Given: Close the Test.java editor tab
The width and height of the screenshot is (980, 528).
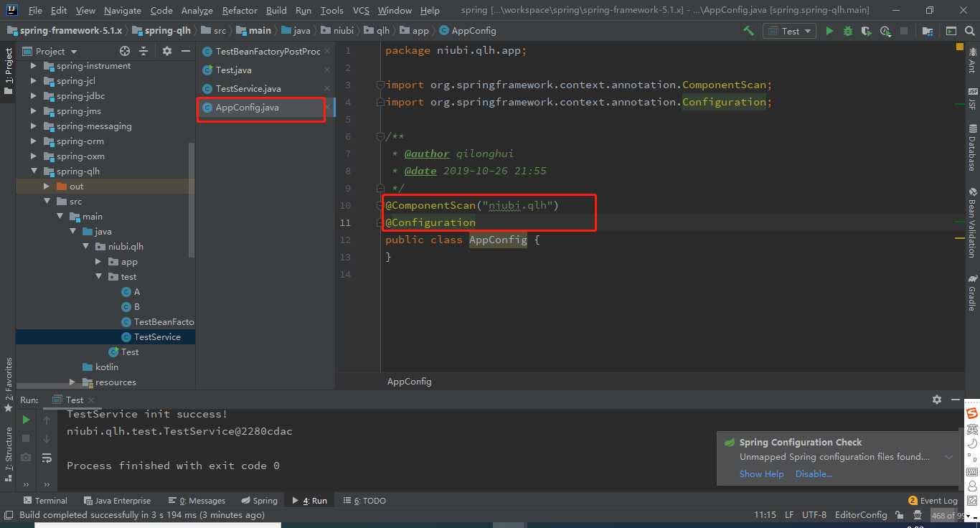Looking at the screenshot, I should (327, 70).
